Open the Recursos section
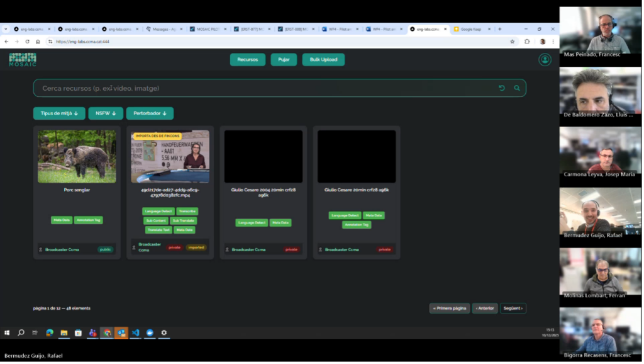Image resolution: width=644 pixels, height=364 pixels. click(x=247, y=60)
